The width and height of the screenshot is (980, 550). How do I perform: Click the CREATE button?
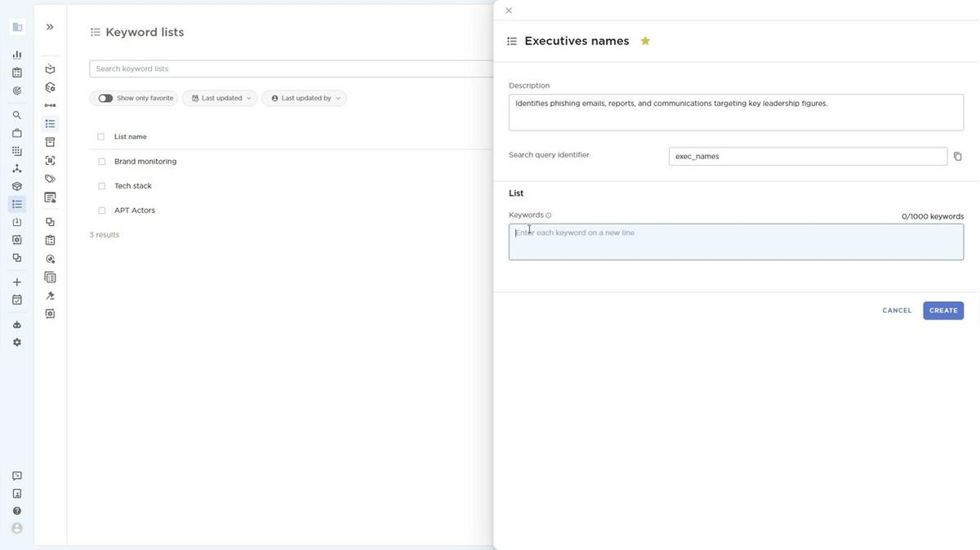point(943,310)
